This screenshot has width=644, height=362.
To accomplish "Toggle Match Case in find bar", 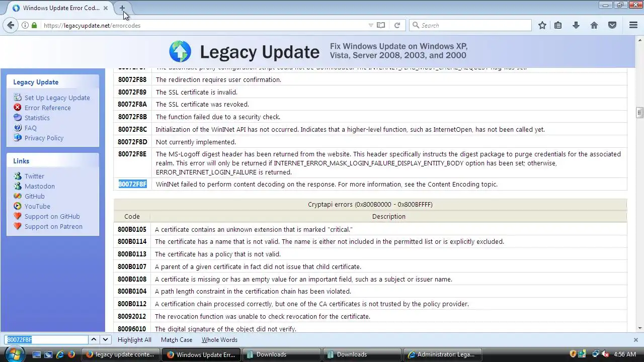I will click(176, 340).
